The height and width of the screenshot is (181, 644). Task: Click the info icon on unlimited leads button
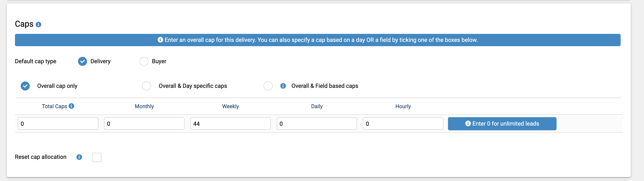[468, 123]
